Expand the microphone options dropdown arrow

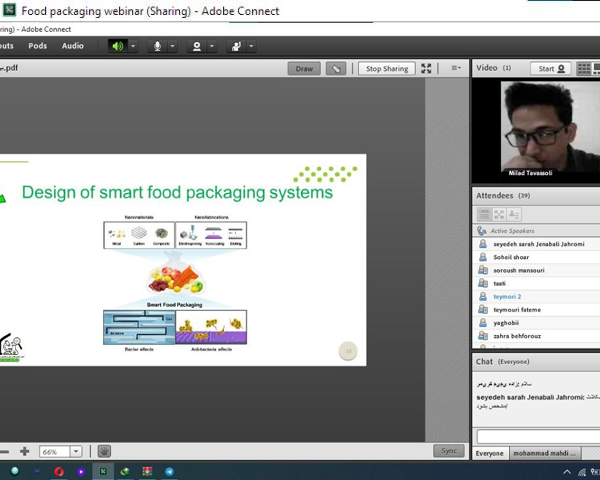click(x=172, y=46)
